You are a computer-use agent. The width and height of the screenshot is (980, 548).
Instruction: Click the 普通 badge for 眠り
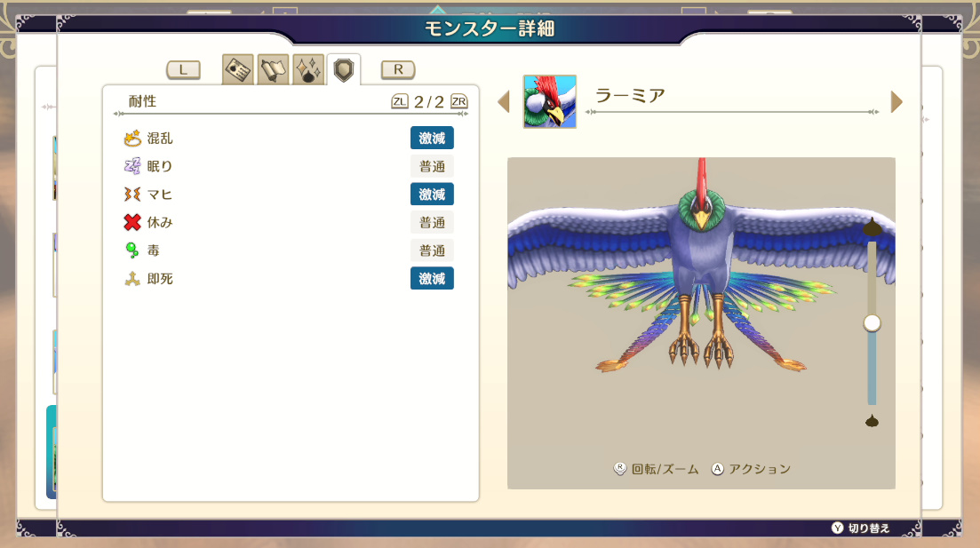pyautogui.click(x=432, y=166)
